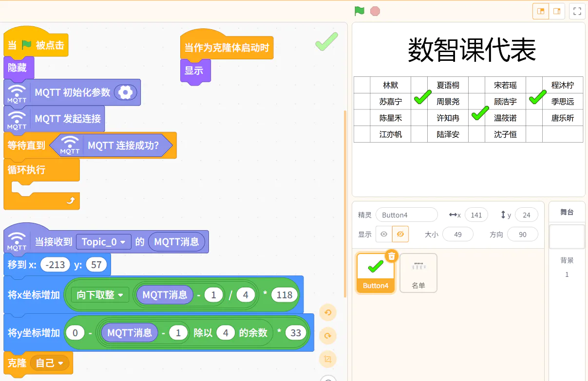Click 温筱诺 name on stage
The image size is (588, 381).
click(505, 118)
